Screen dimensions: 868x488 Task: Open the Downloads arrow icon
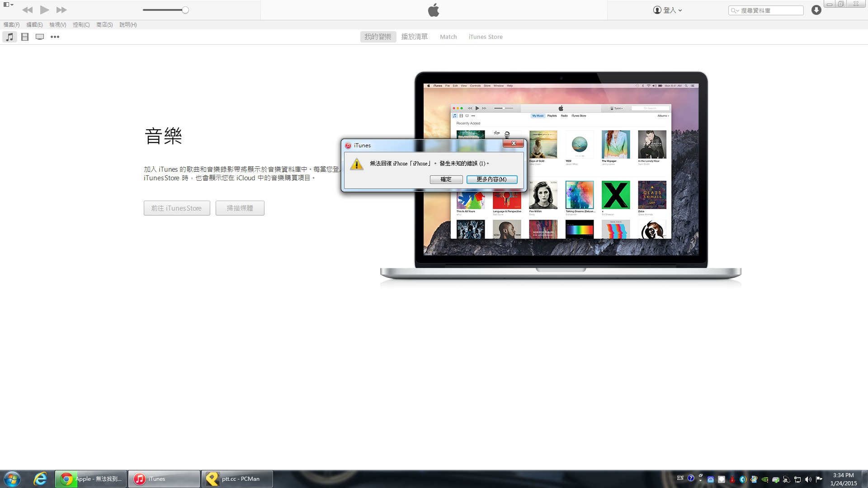point(816,10)
